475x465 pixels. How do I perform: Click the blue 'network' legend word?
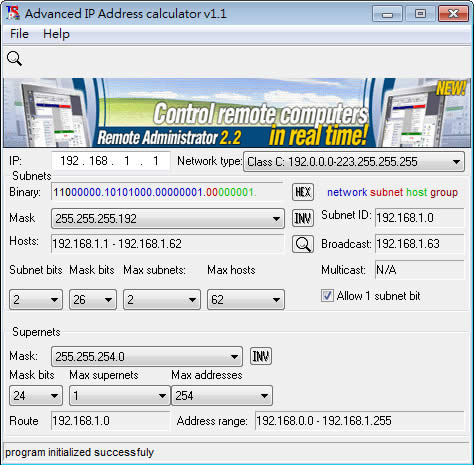click(x=347, y=192)
